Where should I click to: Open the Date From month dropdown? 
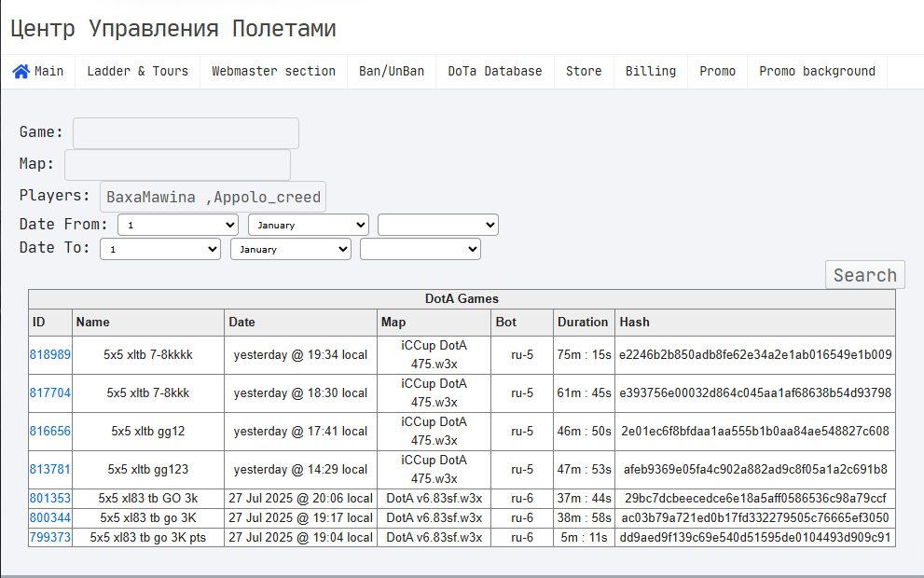(309, 225)
